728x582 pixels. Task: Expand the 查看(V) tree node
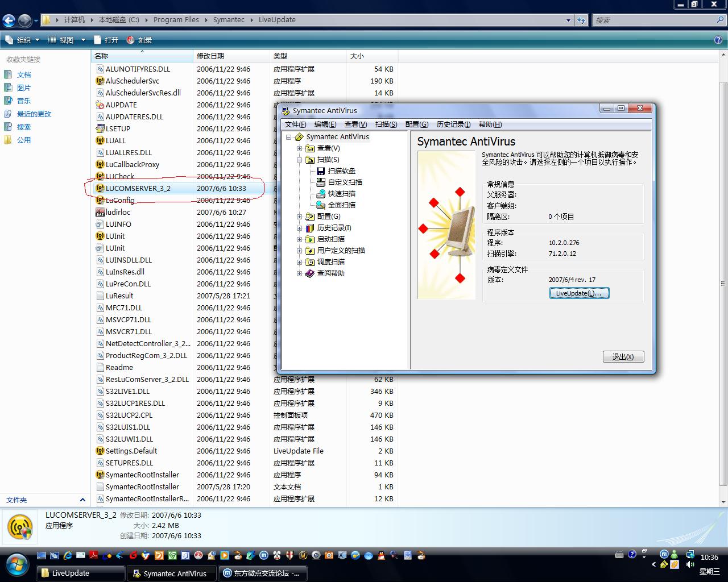[x=300, y=148]
